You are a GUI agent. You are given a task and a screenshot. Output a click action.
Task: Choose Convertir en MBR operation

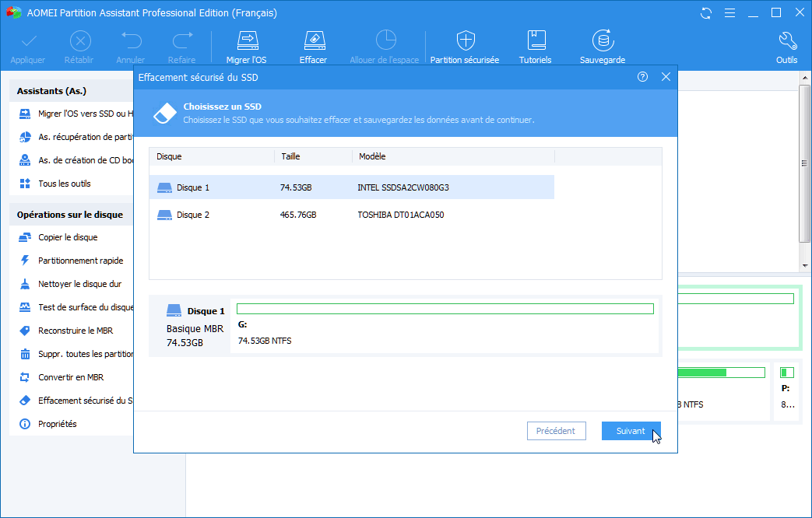point(61,377)
